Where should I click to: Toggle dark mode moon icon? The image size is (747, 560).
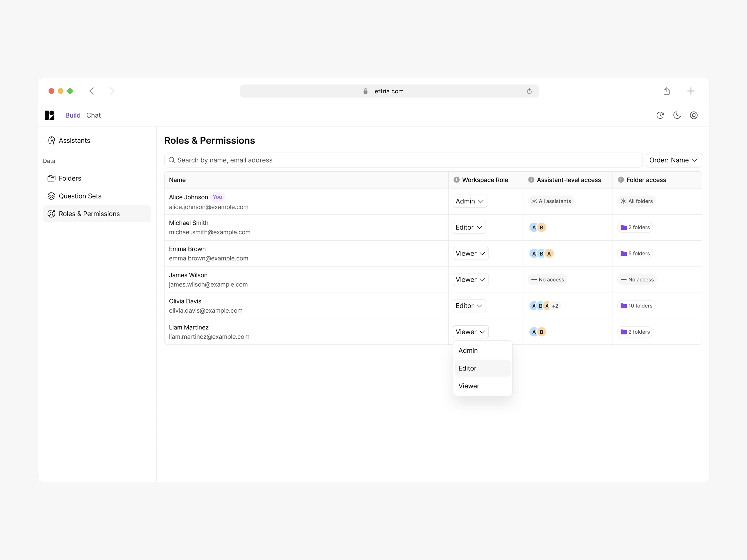pos(677,115)
